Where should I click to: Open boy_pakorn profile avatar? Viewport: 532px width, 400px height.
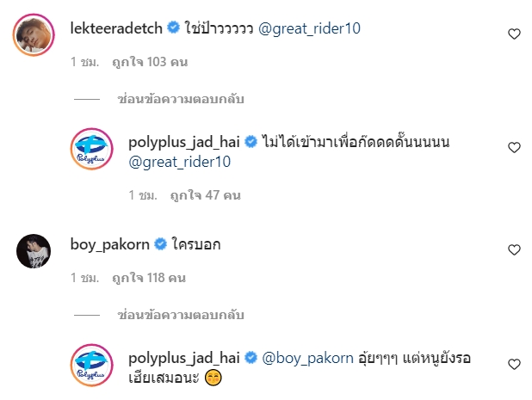pyautogui.click(x=34, y=251)
